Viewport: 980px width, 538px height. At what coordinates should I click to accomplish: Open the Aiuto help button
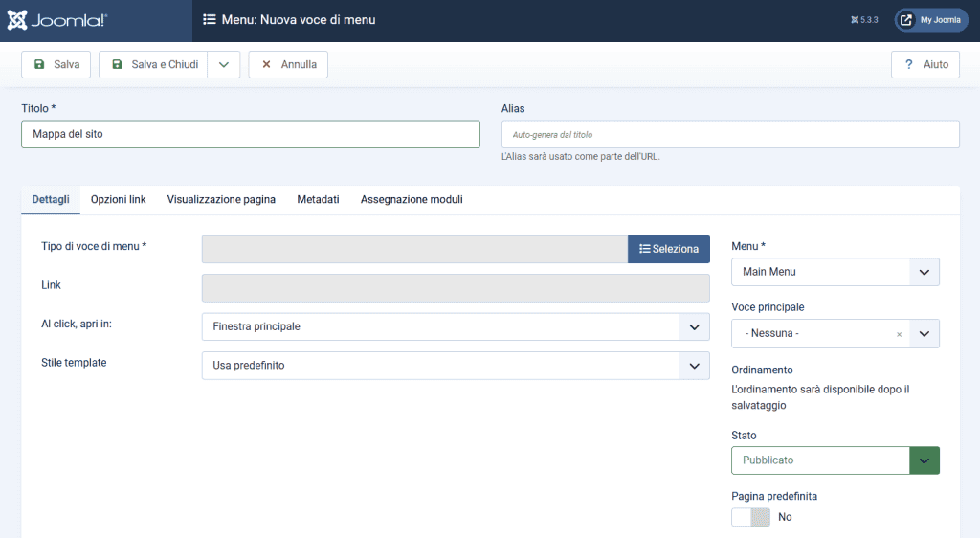925,64
